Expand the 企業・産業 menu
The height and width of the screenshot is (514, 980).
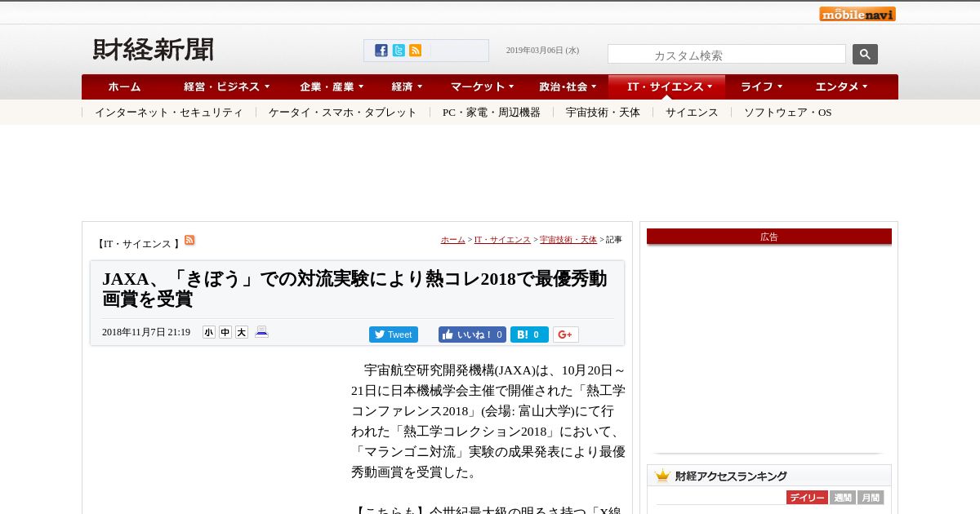click(x=332, y=86)
